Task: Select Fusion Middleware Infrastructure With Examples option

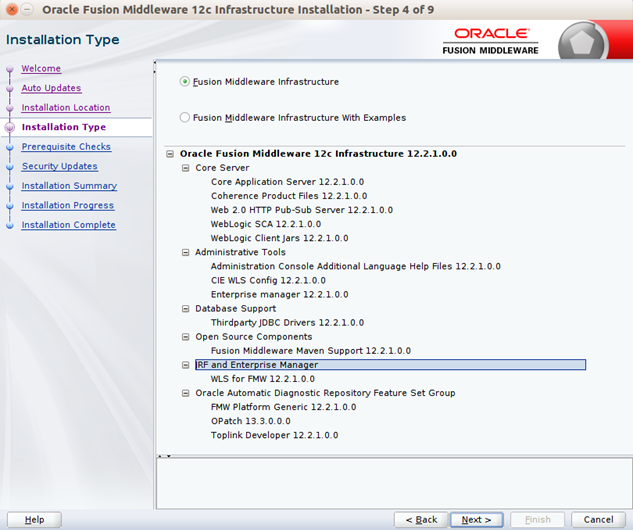Action: (184, 117)
